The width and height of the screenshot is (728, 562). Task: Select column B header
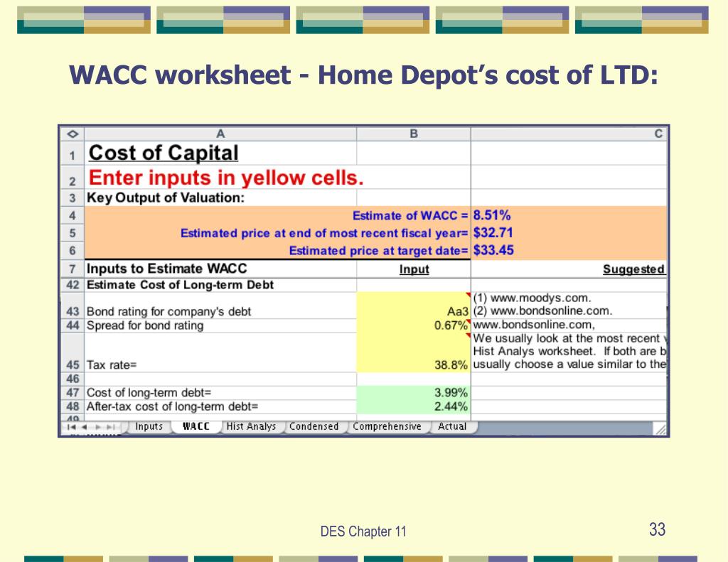pos(414,134)
